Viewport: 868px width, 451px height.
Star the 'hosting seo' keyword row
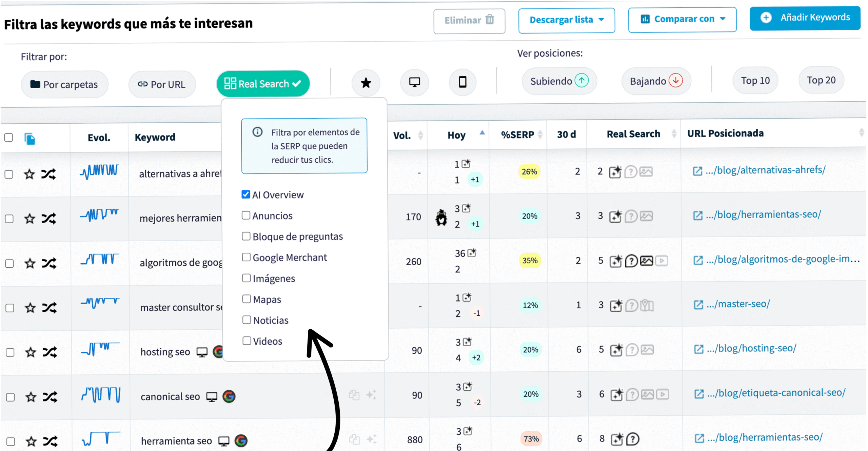click(31, 352)
